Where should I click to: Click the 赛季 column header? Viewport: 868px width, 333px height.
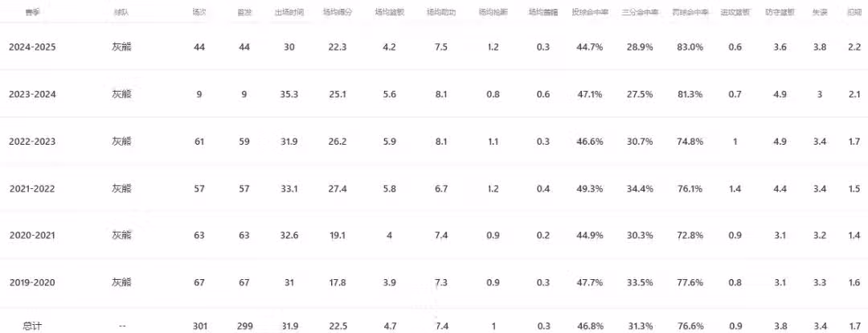(32, 14)
